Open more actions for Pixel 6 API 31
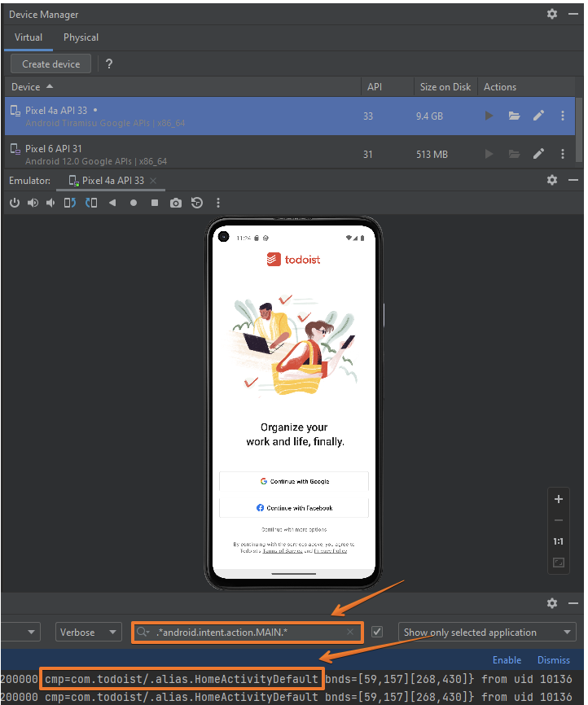This screenshot has width=588, height=705. click(563, 154)
